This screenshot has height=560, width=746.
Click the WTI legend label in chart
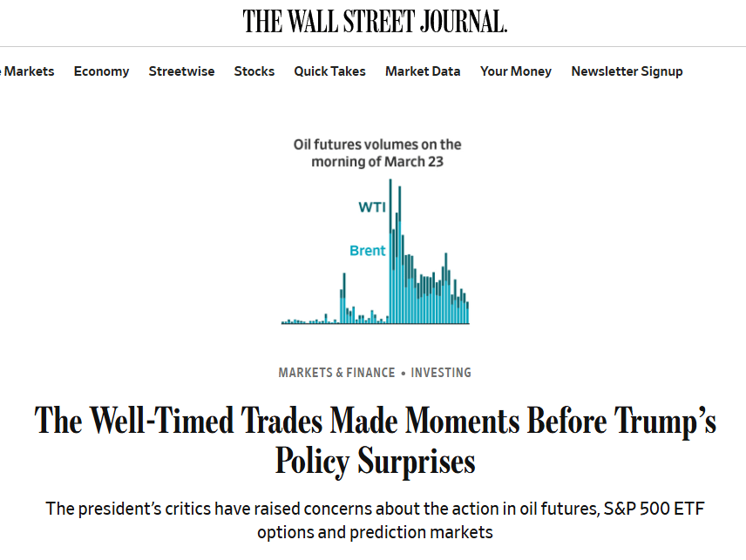coord(372,207)
